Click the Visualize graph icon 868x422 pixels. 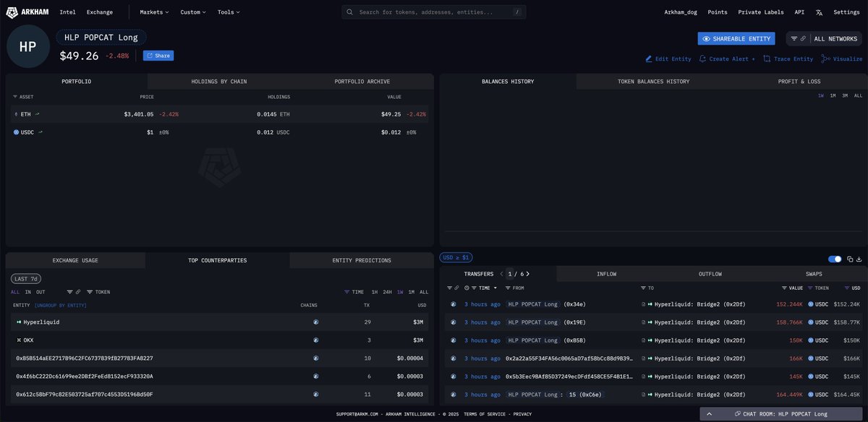pos(825,59)
